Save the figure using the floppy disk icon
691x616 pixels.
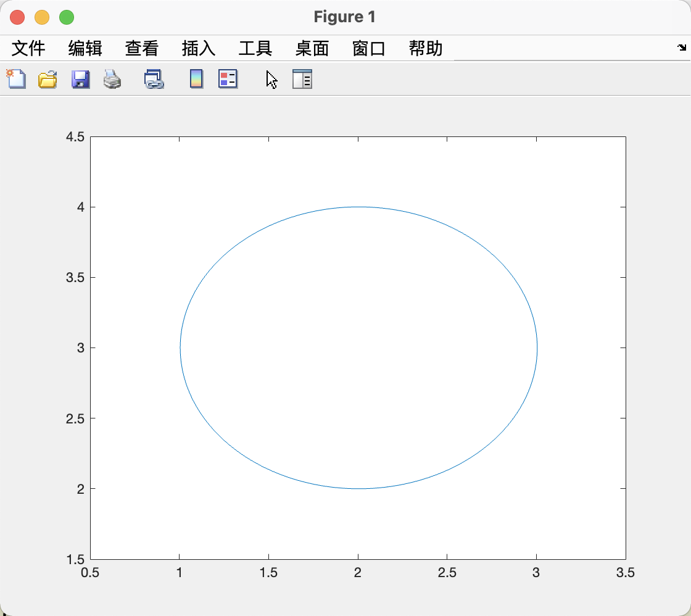pos(81,80)
